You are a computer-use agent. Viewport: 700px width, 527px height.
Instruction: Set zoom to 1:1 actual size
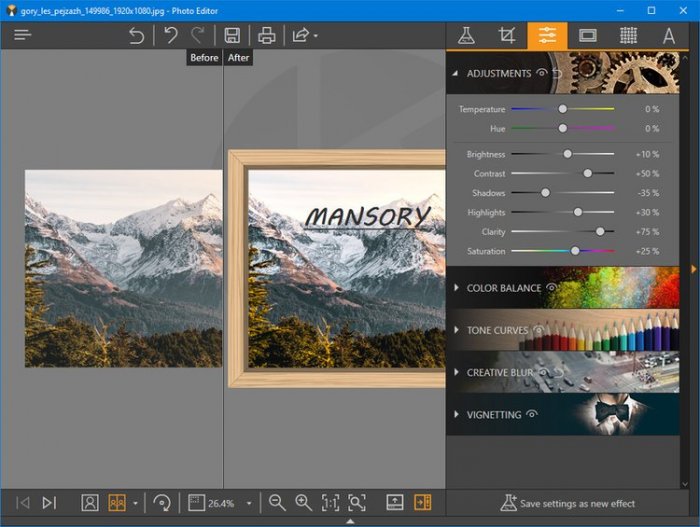331,502
